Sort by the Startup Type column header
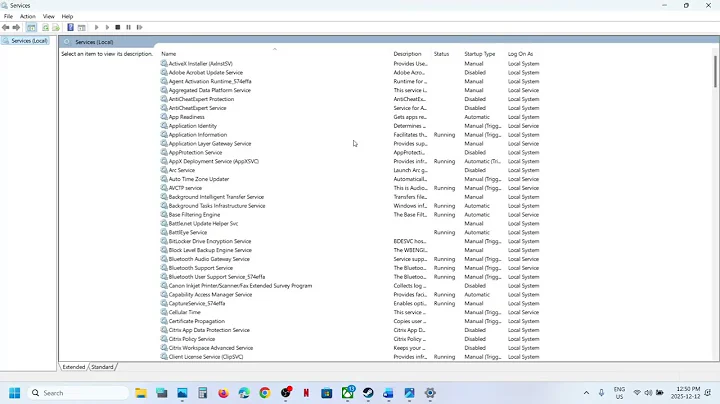This screenshot has height=404, width=720. (x=480, y=54)
